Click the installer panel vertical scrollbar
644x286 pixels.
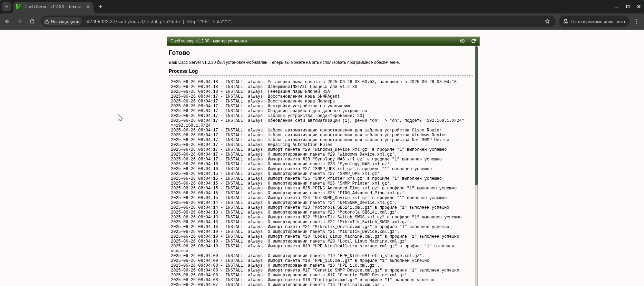coord(476,116)
